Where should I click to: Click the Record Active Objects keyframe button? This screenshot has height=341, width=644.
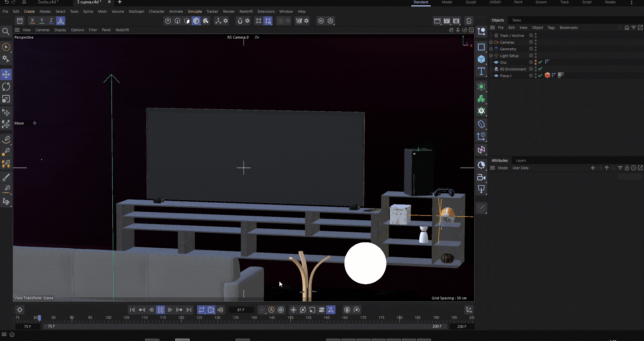(x=262, y=310)
